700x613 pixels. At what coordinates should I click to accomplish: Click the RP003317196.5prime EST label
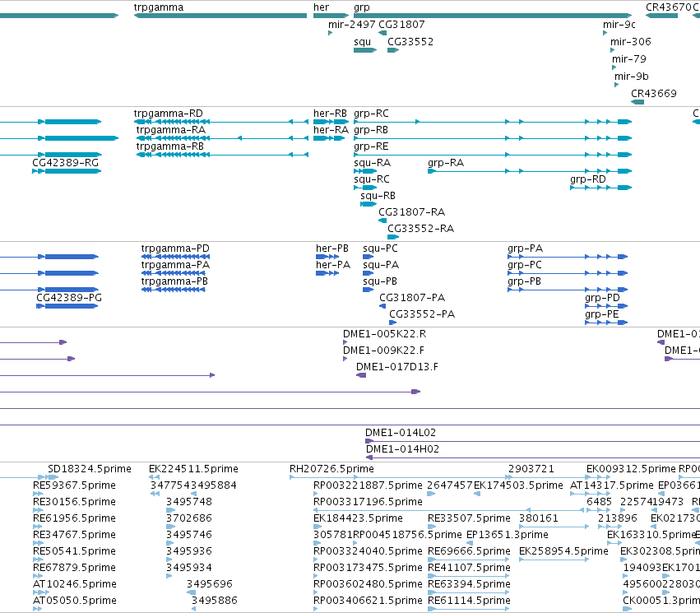[x=368, y=502]
